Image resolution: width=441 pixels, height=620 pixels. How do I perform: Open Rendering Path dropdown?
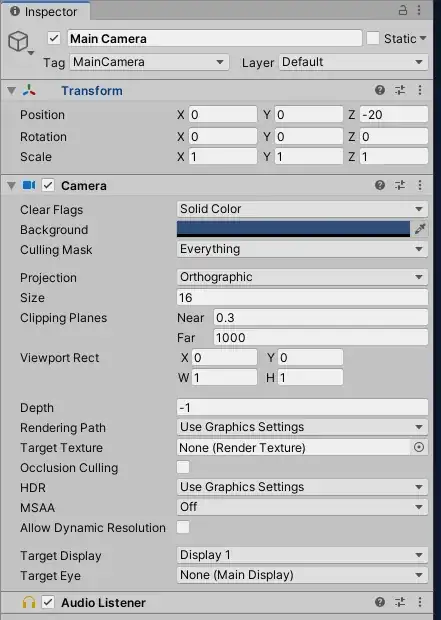pyautogui.click(x=302, y=427)
